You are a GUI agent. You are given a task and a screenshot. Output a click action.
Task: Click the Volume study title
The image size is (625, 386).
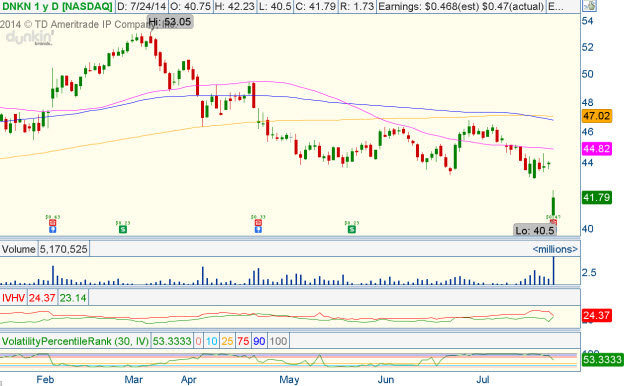[18, 249]
